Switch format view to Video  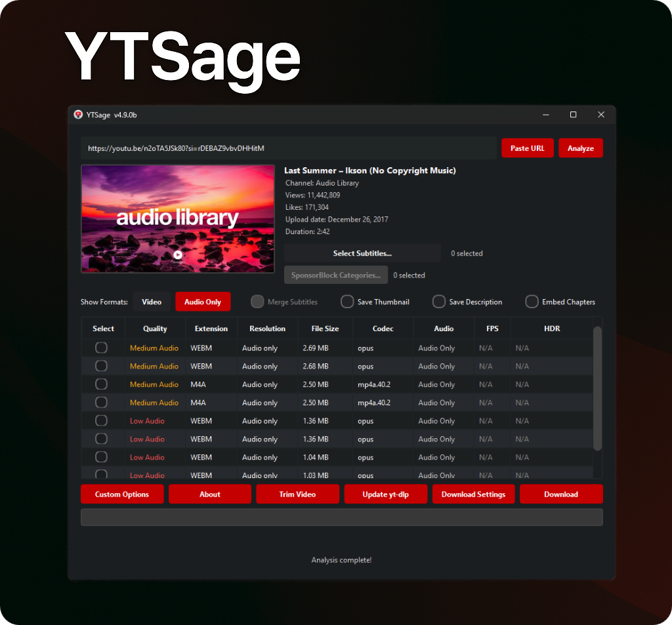[152, 302]
